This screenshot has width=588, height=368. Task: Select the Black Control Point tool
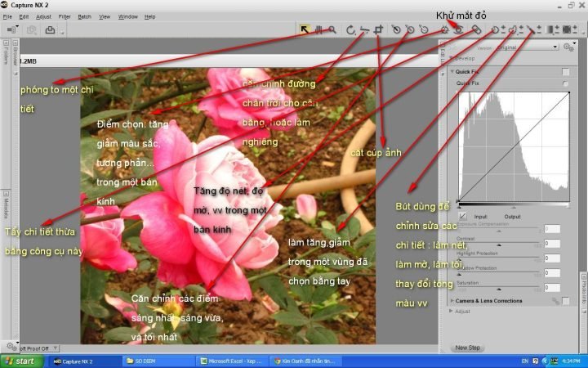(x=396, y=29)
